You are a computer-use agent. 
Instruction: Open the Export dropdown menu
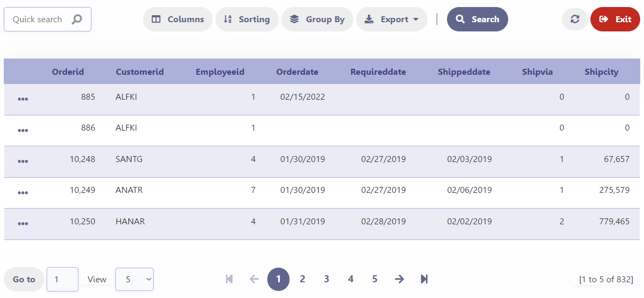coord(391,19)
